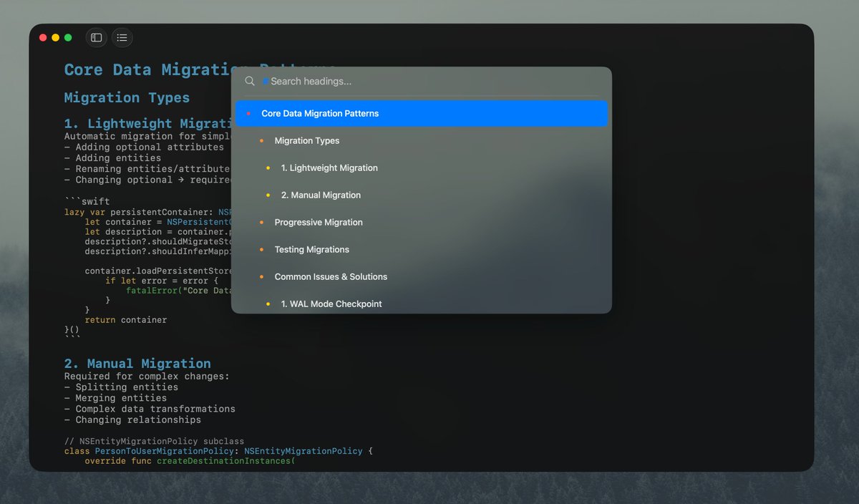859x504 pixels.
Task: Go to Testing Migrations heading
Action: point(422,249)
